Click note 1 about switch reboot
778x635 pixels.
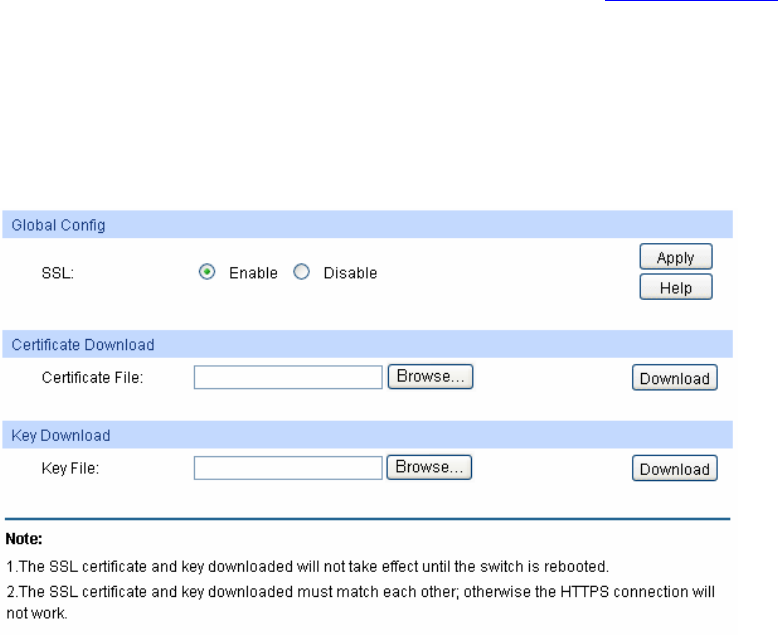(x=307, y=567)
